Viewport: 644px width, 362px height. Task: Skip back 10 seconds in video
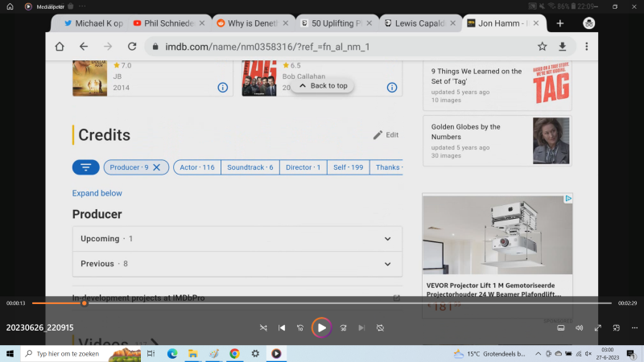coord(300,328)
